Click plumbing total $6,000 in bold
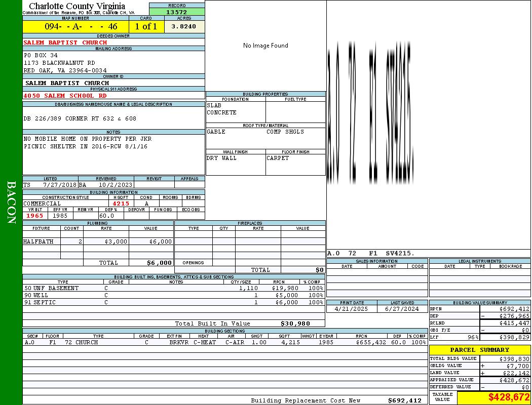The height and width of the screenshot is (405, 532). pos(159,263)
